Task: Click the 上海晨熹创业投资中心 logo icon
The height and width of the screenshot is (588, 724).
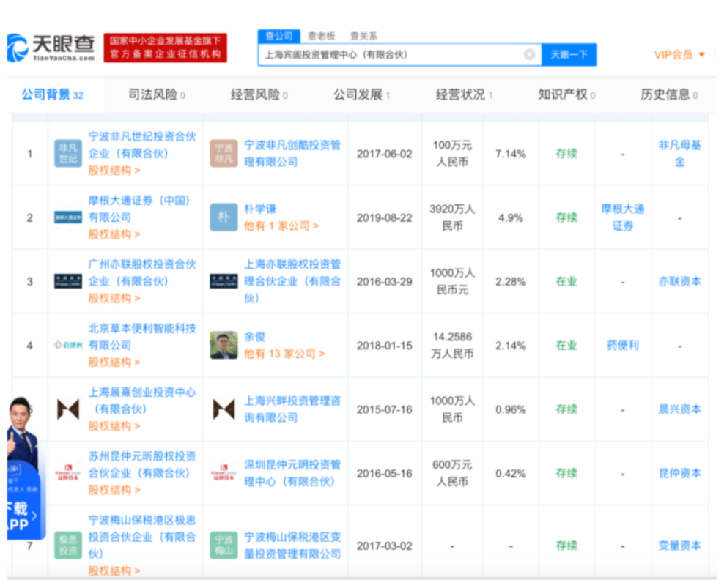Action: pos(68,409)
